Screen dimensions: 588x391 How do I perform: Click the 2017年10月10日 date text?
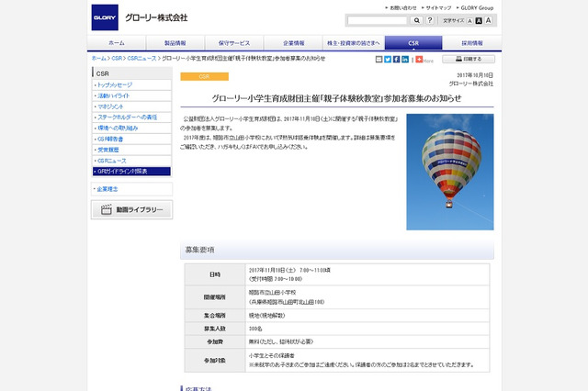[x=475, y=75]
